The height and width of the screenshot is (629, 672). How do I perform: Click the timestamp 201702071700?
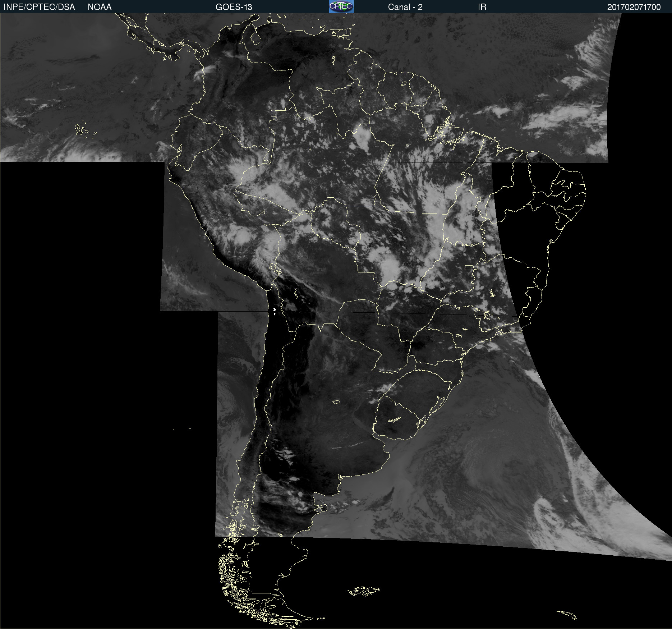coord(634,7)
